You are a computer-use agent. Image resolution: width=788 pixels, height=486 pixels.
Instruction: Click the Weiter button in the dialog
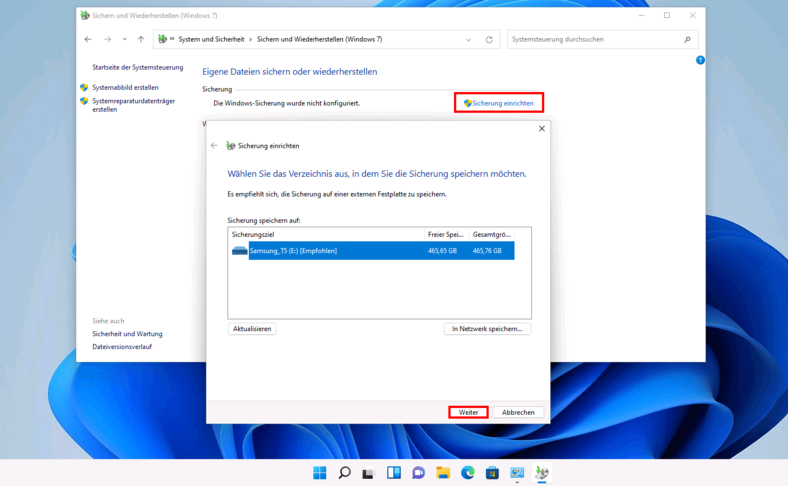tap(468, 412)
